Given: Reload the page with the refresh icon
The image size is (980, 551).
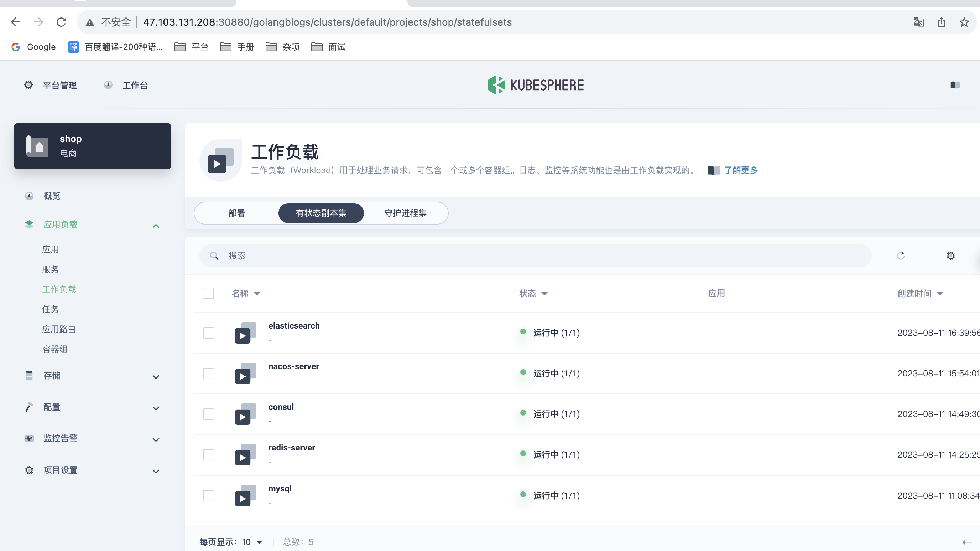Looking at the screenshot, I should coord(61,22).
